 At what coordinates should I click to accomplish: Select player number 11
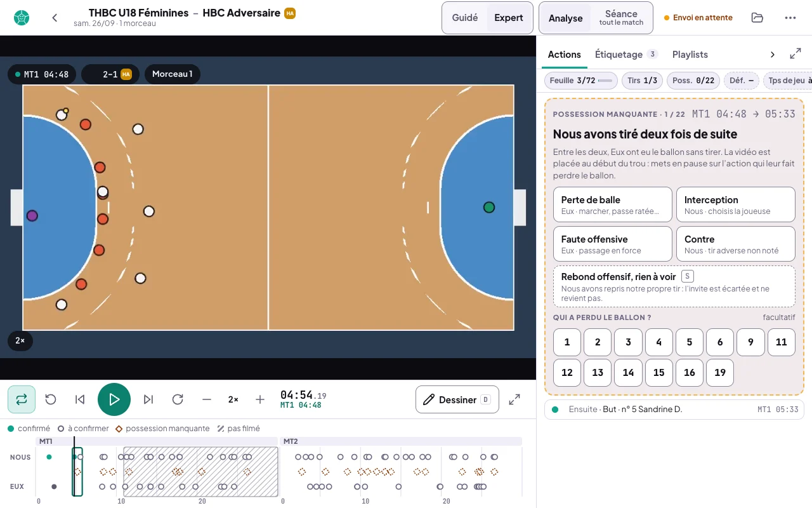point(782,342)
